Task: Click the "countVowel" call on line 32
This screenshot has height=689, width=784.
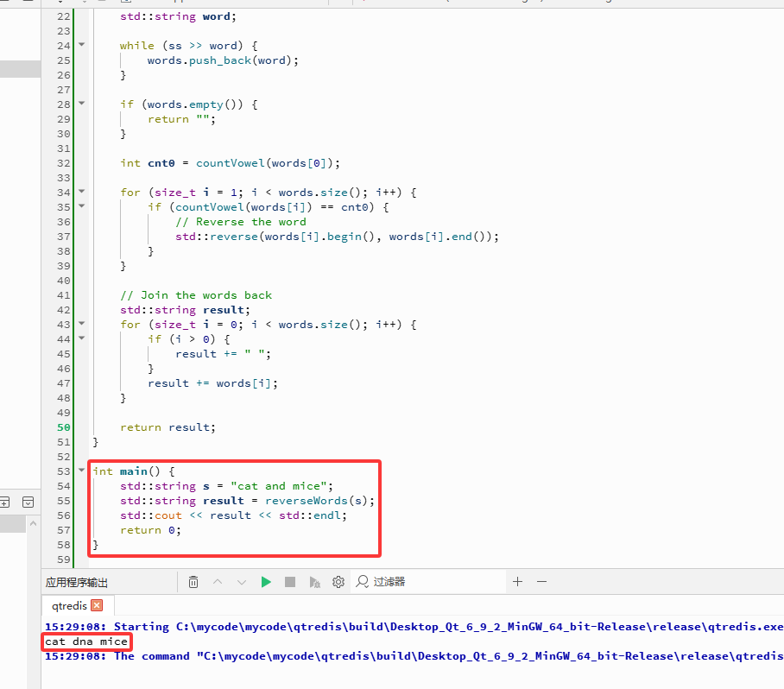Action: [230, 163]
